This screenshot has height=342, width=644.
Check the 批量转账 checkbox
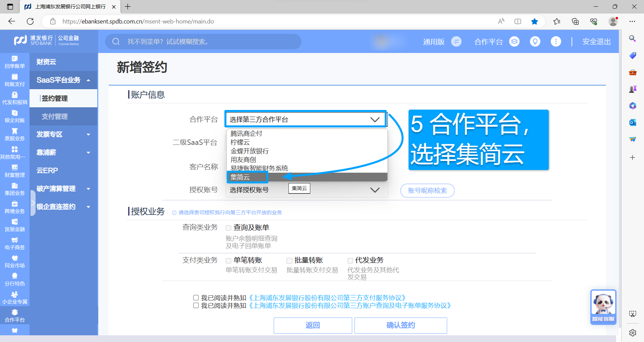click(289, 261)
